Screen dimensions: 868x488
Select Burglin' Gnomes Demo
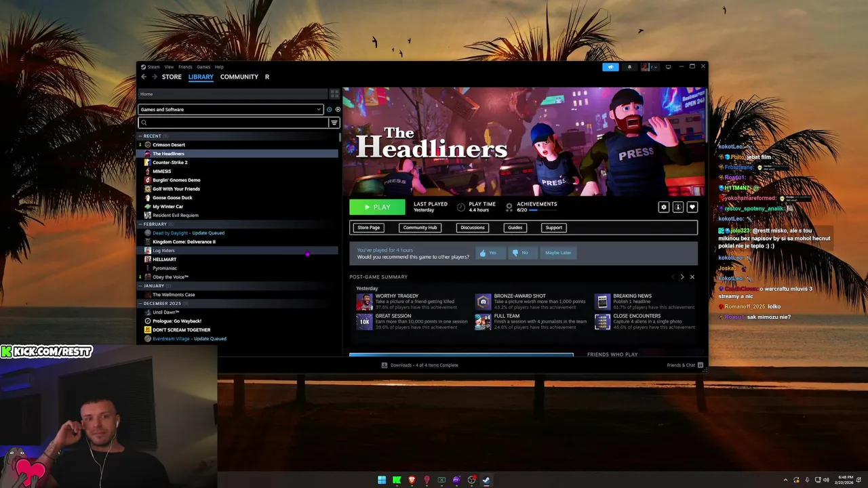pos(237,180)
